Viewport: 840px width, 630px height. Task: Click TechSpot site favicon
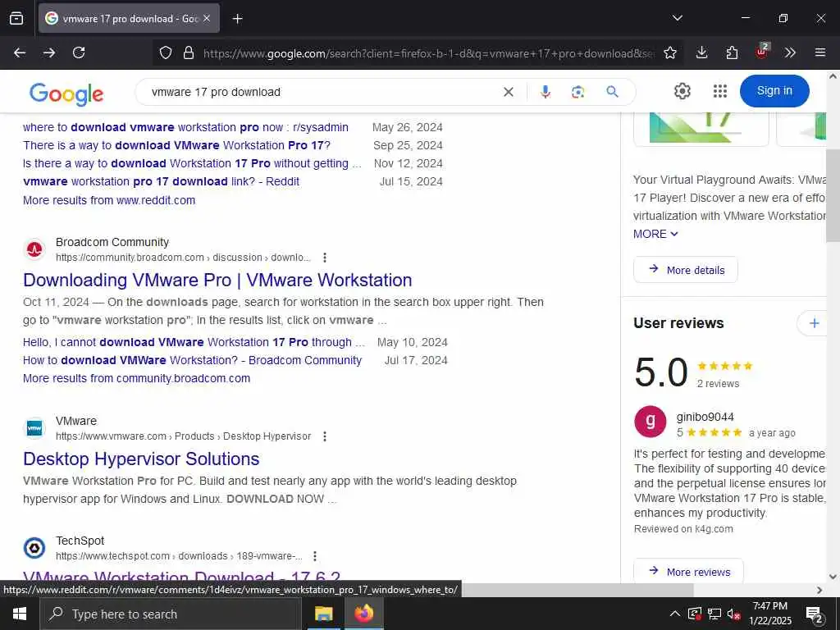[x=34, y=548]
